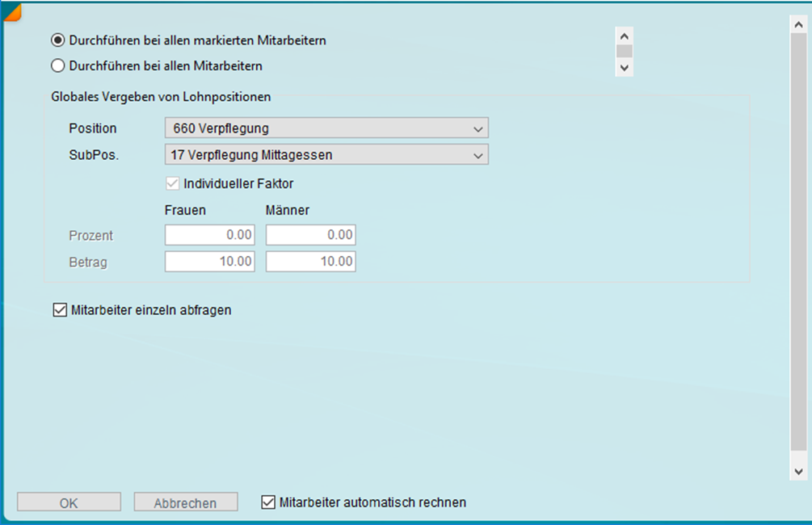Select 'Durchführen bei allen Mitarbeitern' radio button
This screenshot has height=525, width=812.
point(58,65)
